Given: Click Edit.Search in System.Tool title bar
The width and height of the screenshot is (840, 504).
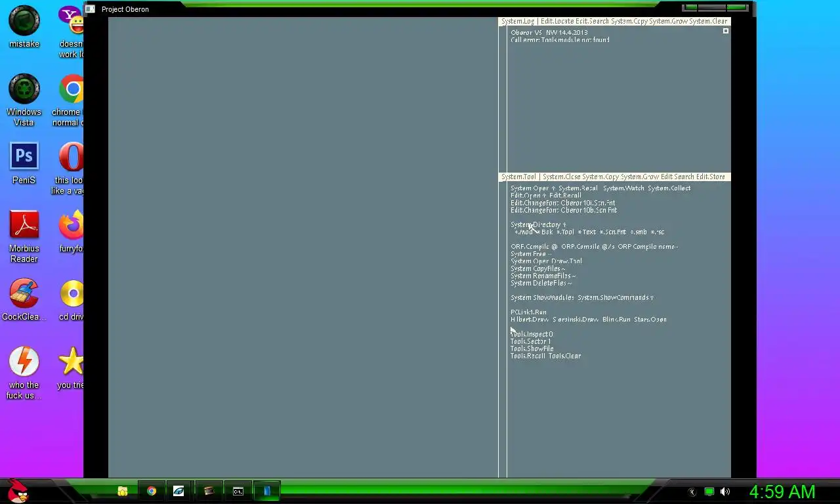Looking at the screenshot, I should 677,177.
